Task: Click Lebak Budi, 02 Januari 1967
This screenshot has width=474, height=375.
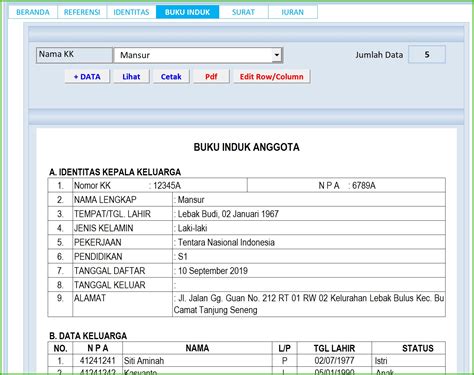Action: pos(228,214)
